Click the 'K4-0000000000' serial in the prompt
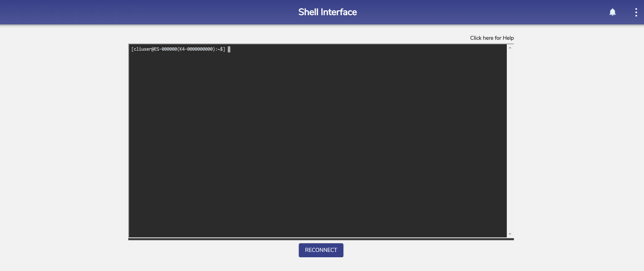This screenshot has width=644, height=271. (196, 49)
